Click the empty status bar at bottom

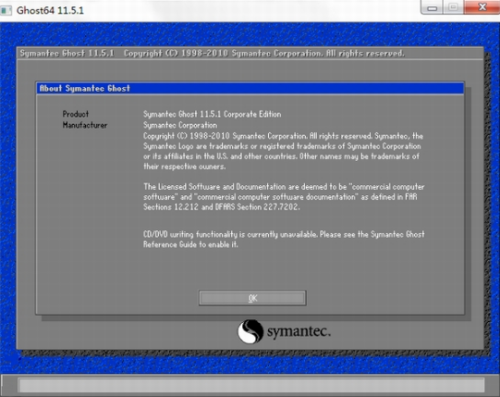[x=251, y=385]
